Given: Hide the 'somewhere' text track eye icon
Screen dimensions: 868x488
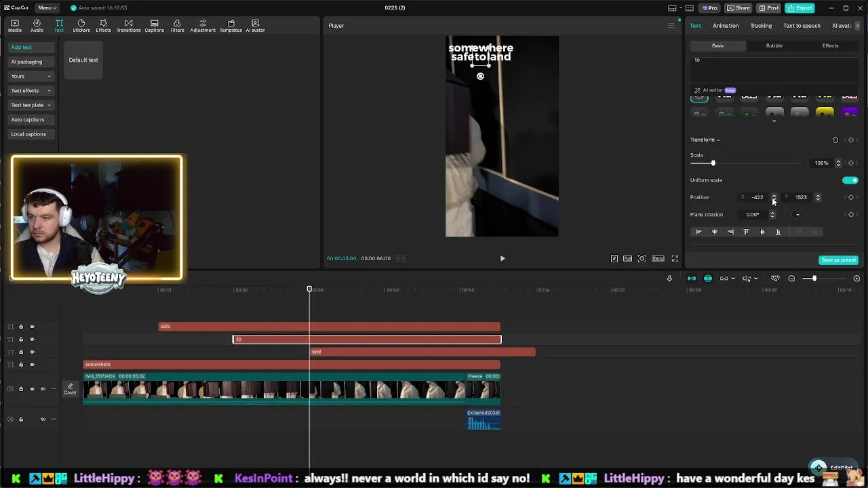Looking at the screenshot, I should coord(31,365).
